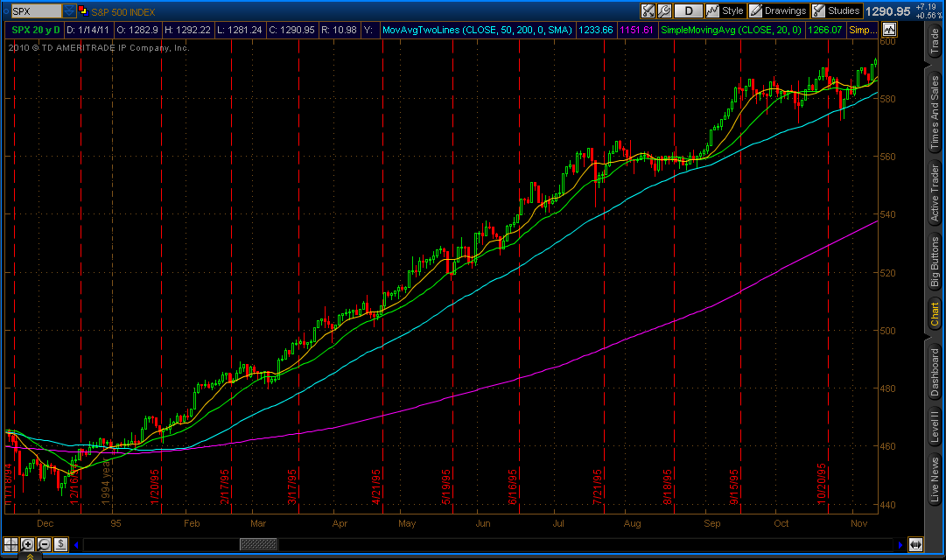Click the horizontal scrollbar thumb
Image resolution: width=946 pixels, height=560 pixels.
point(258,544)
